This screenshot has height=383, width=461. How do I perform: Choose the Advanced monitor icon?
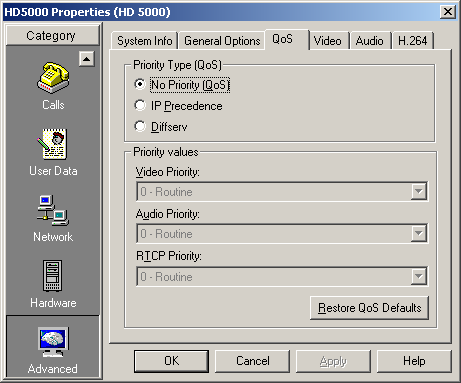pos(53,342)
